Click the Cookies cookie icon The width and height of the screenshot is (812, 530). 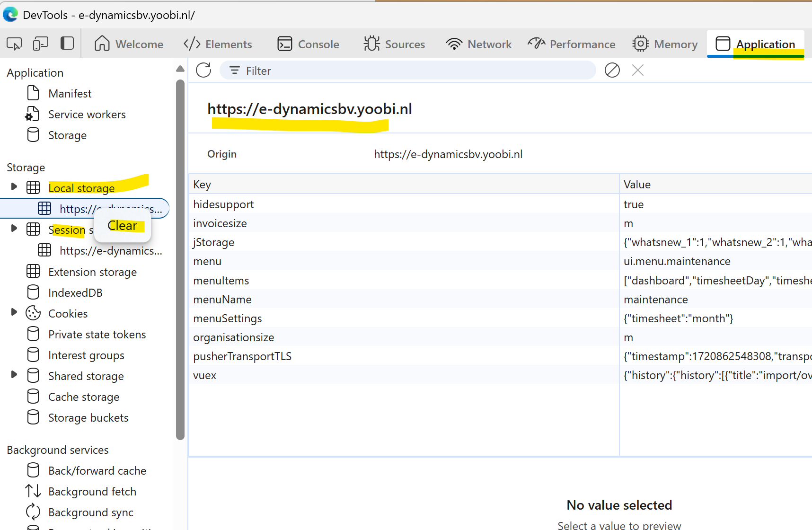tap(33, 313)
